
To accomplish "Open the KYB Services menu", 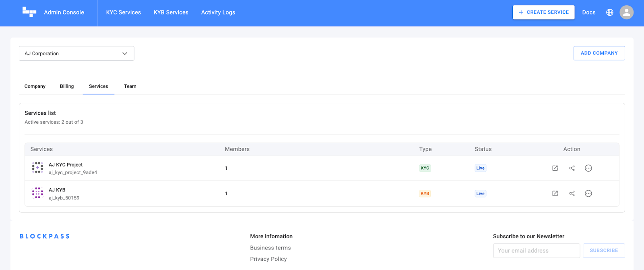I will (171, 12).
